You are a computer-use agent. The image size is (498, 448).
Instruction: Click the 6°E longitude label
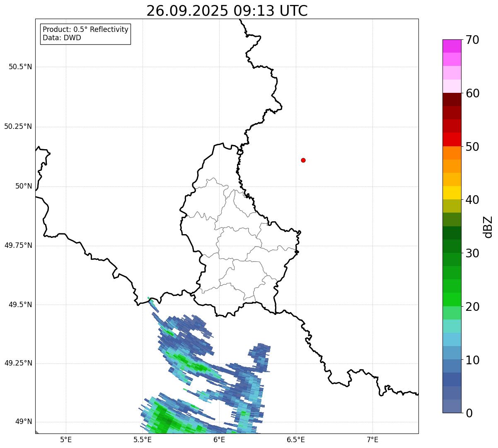click(x=219, y=439)
